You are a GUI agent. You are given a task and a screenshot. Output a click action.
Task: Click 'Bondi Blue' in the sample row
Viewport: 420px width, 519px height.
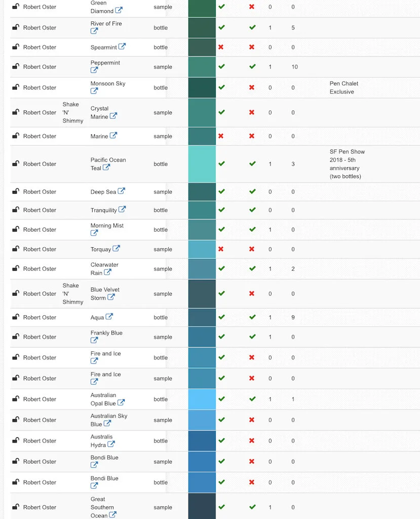[104, 458]
